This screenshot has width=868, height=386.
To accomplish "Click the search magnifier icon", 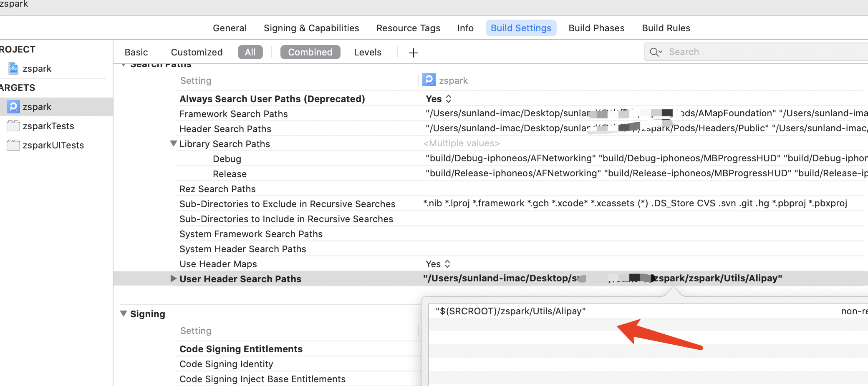I will coord(655,52).
